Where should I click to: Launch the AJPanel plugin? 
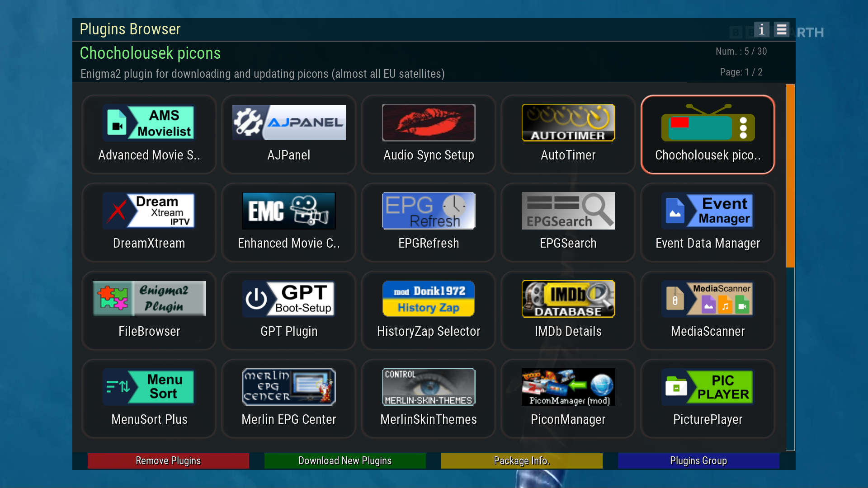tap(289, 122)
